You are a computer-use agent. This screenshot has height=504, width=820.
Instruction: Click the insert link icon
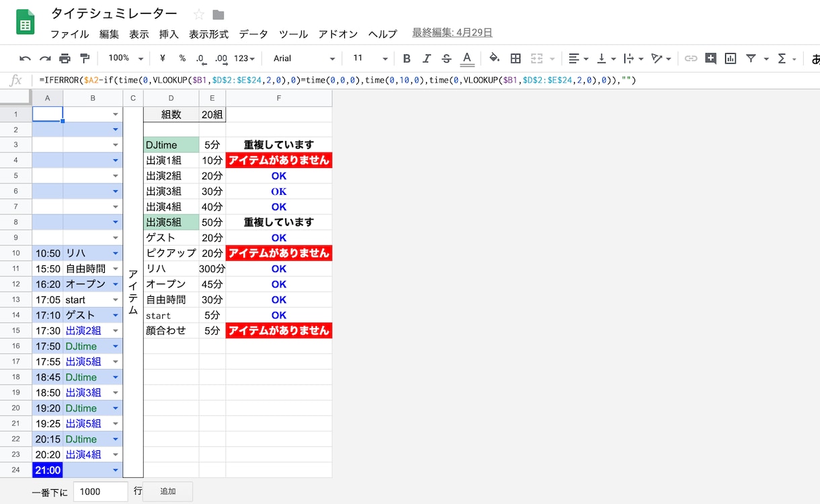[691, 58]
